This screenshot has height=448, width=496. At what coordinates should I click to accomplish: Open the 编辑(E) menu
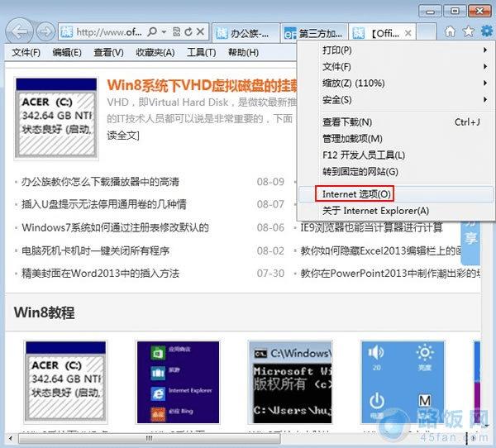click(67, 52)
